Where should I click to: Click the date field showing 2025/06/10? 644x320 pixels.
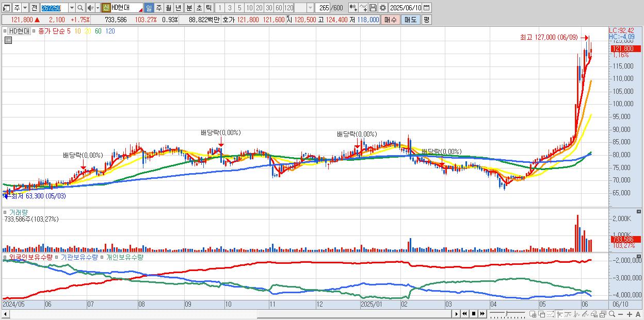406,8
